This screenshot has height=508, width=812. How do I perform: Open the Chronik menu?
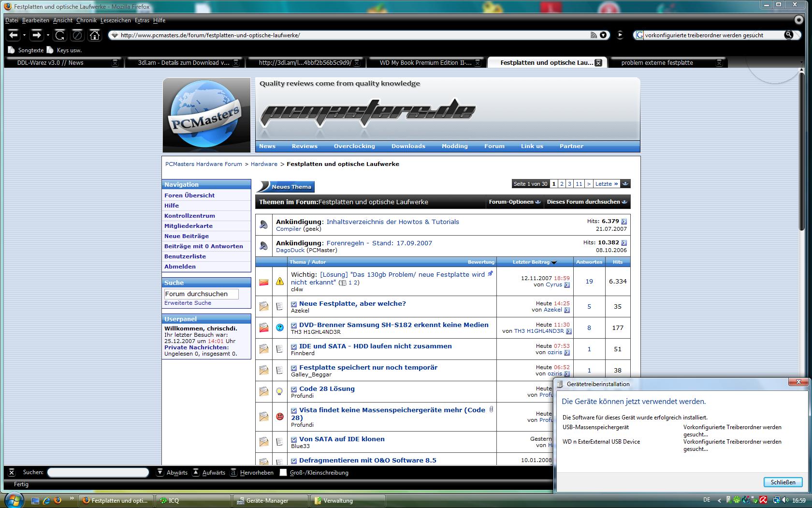(x=87, y=20)
